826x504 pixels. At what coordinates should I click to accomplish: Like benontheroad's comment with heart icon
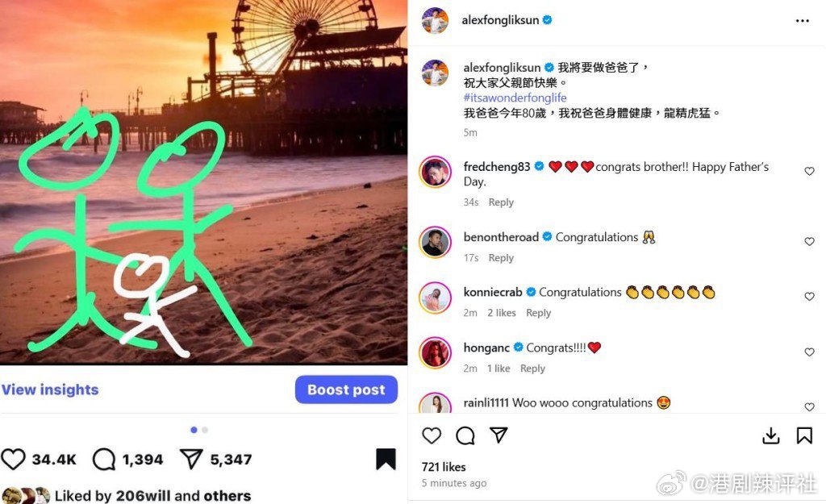point(809,242)
